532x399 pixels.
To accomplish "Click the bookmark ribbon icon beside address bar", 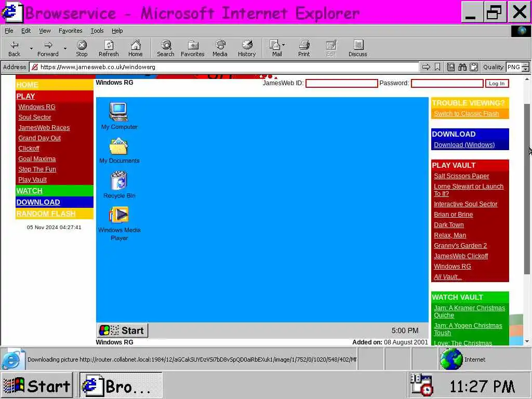I will (x=437, y=67).
